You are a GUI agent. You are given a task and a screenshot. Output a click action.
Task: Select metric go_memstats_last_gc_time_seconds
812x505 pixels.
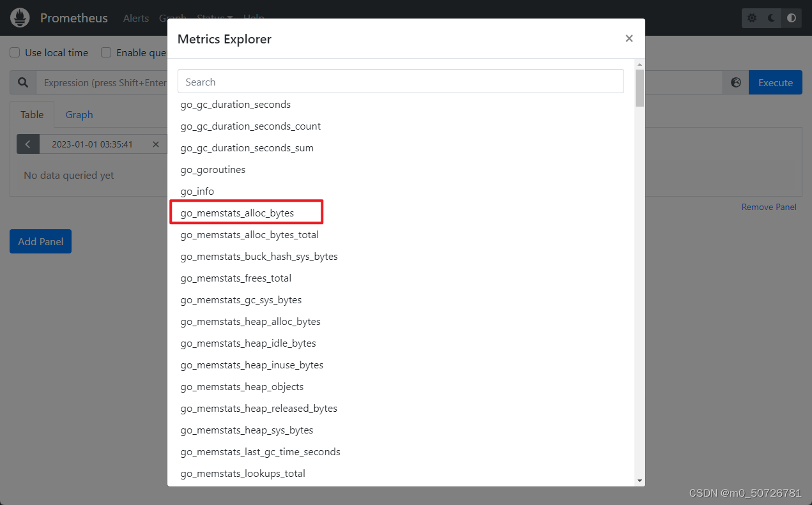click(261, 451)
